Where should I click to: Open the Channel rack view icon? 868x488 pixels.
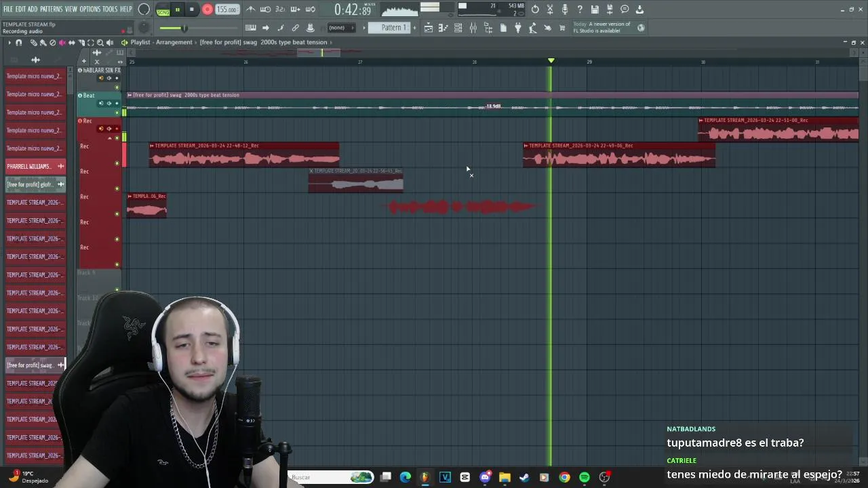pos(458,28)
